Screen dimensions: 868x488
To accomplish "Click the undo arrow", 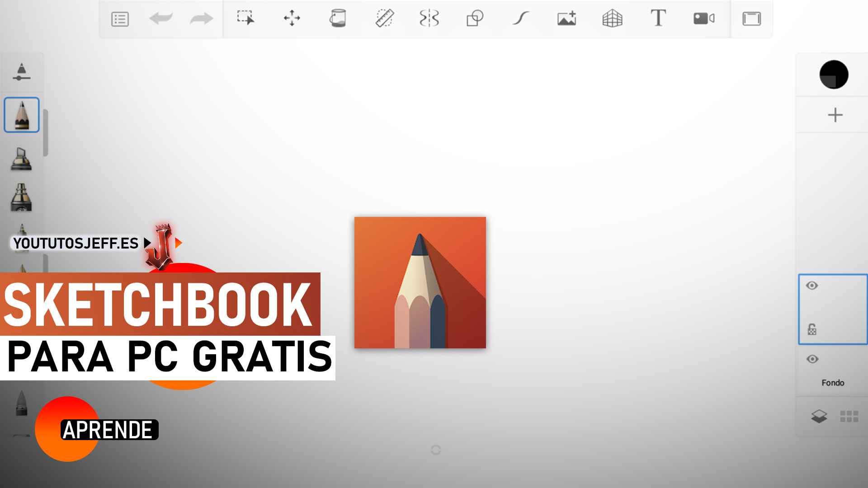I will pyautogui.click(x=161, y=19).
